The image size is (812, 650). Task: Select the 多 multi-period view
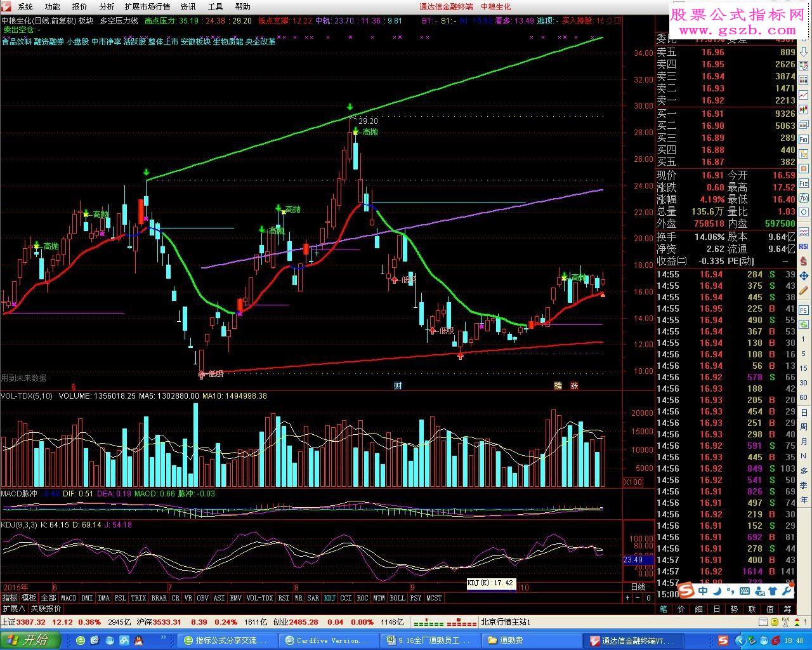click(x=804, y=470)
